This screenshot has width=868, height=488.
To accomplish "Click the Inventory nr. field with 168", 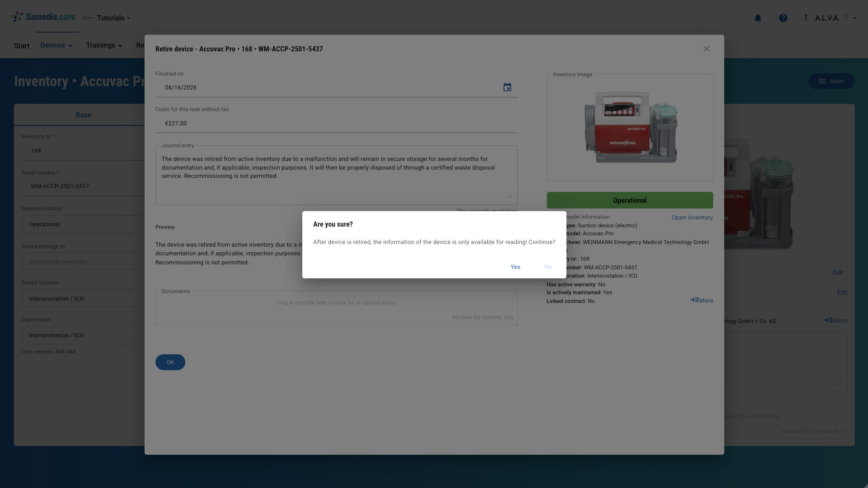I will click(83, 151).
